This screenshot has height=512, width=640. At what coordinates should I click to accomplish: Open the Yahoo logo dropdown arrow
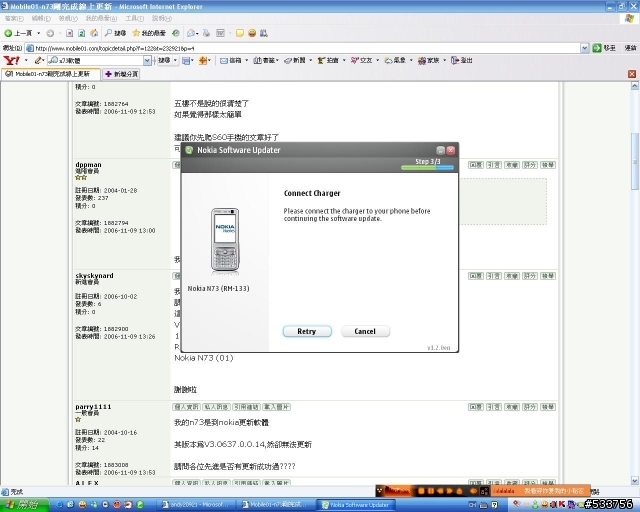[x=26, y=60]
